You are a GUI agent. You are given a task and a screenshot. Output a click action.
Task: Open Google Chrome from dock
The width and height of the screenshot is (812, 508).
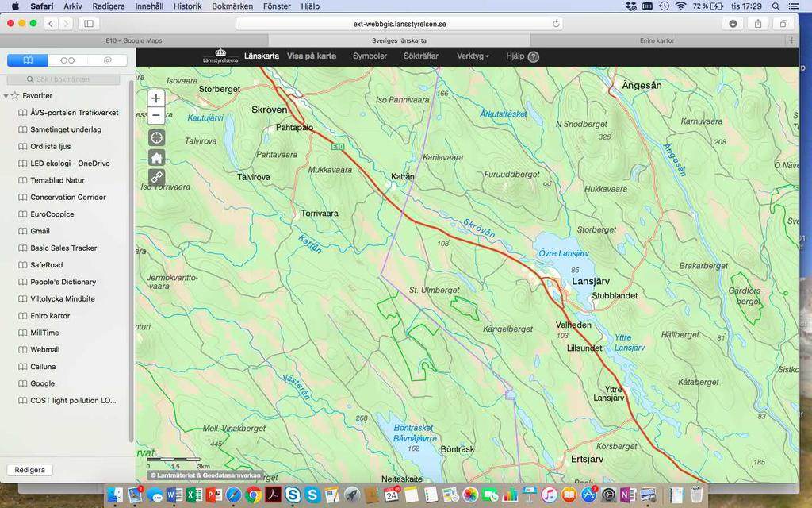tap(253, 495)
